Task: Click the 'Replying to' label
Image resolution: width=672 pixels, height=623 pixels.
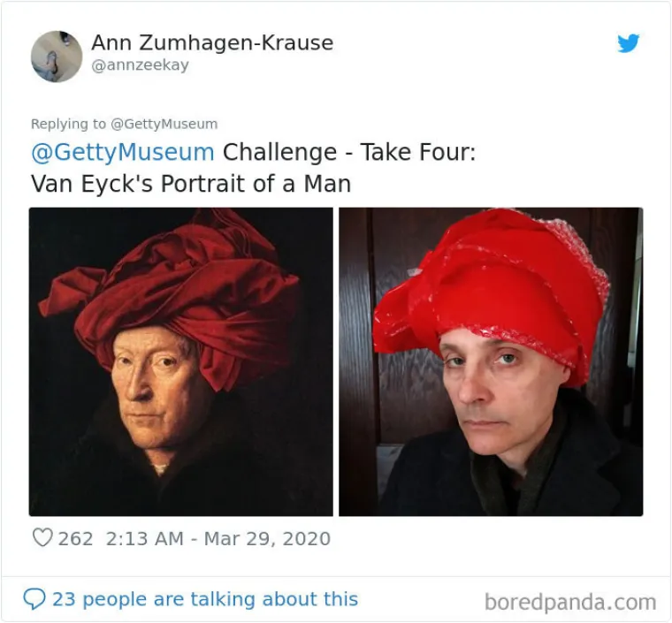Action: (68, 124)
